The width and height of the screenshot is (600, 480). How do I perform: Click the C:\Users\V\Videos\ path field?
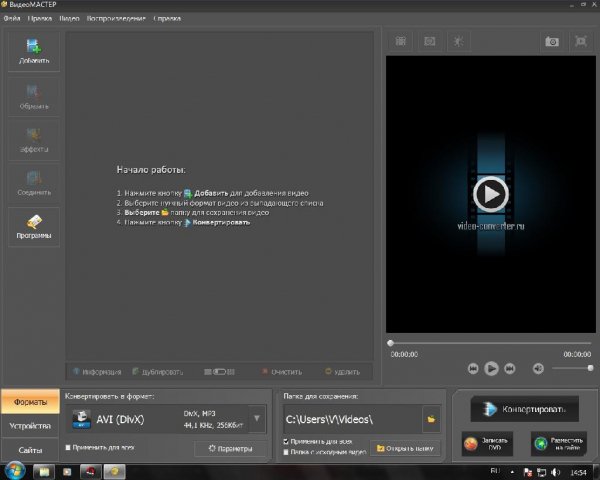352,420
